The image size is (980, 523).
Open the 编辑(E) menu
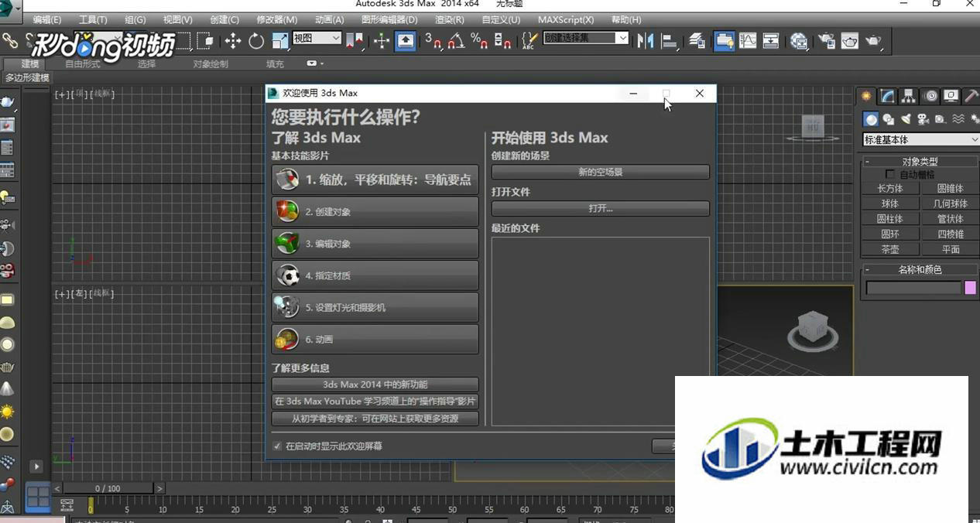click(47, 19)
